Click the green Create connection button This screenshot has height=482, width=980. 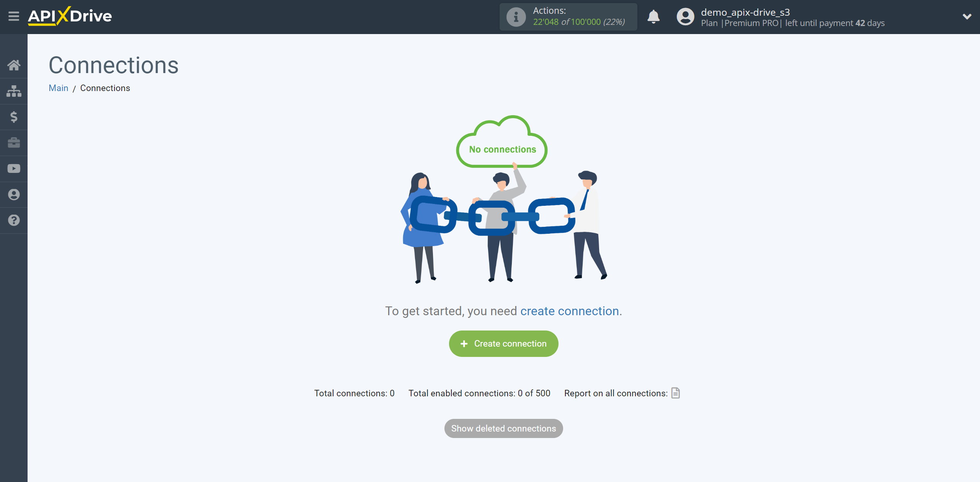[503, 344]
